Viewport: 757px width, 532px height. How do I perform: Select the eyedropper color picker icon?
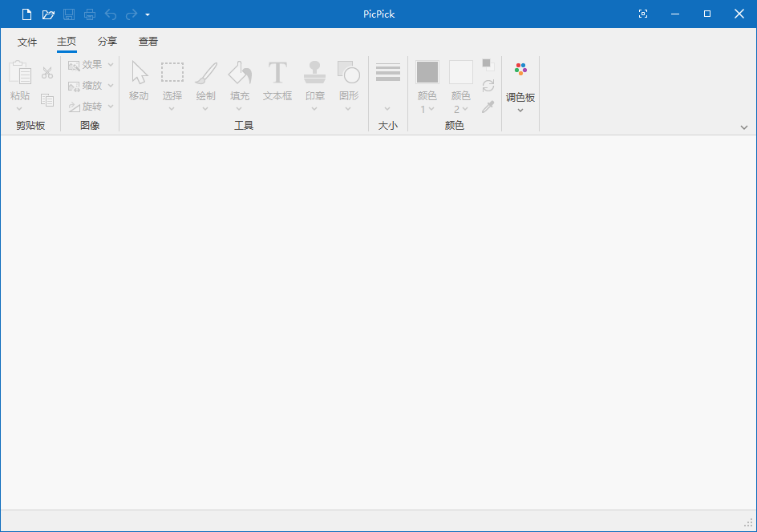(488, 107)
